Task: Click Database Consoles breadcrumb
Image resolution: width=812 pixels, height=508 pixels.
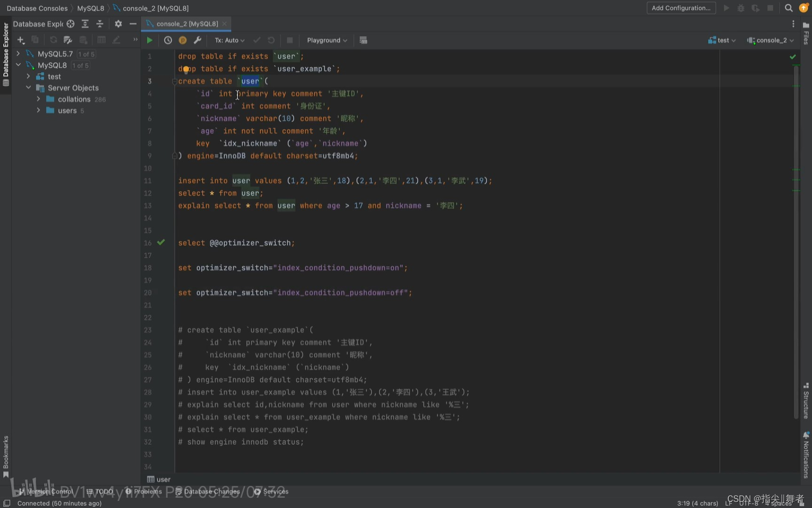Action: 37,8
